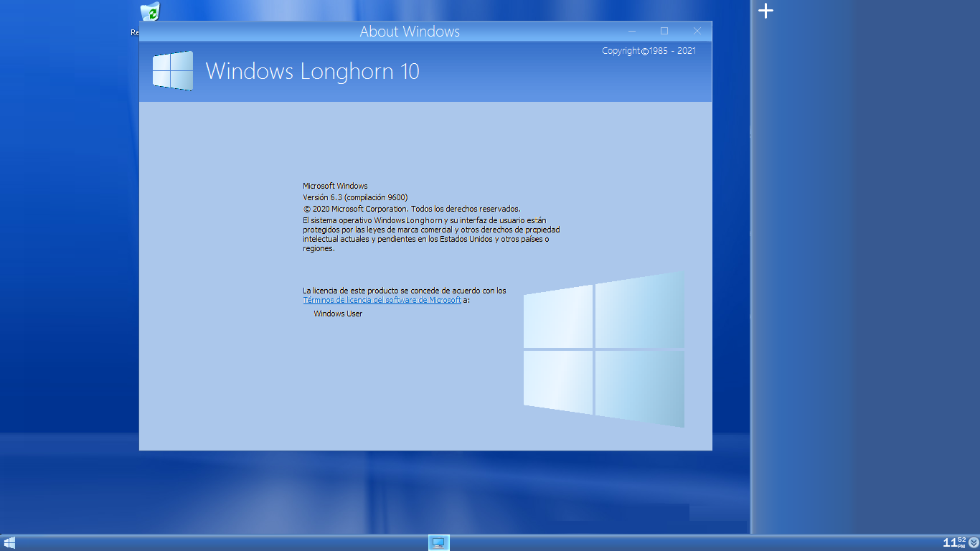This screenshot has height=551, width=980.
Task: Open the Términos de licencia del software link
Action: [381, 300]
